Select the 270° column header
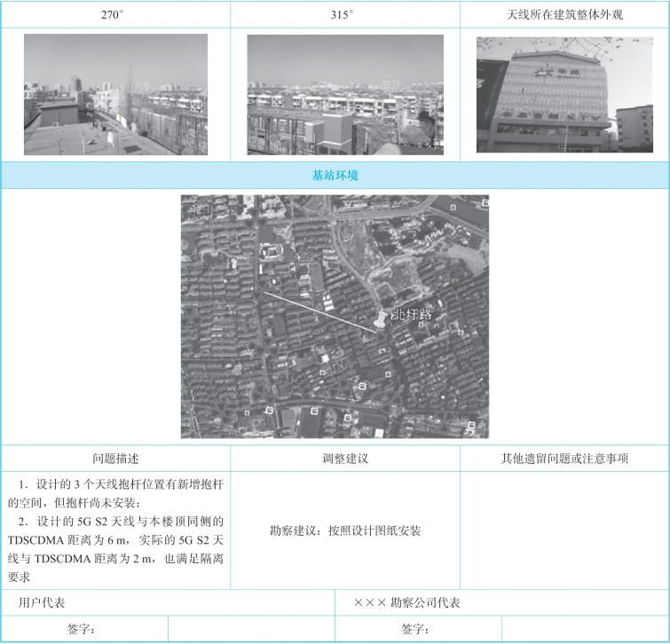This screenshot has height=644, width=670. click(x=115, y=15)
